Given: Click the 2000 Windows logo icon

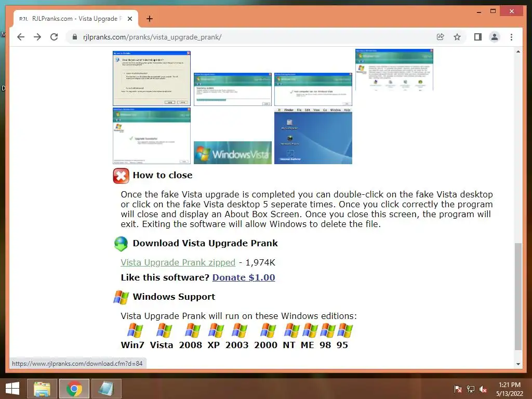Looking at the screenshot, I should pos(268,330).
